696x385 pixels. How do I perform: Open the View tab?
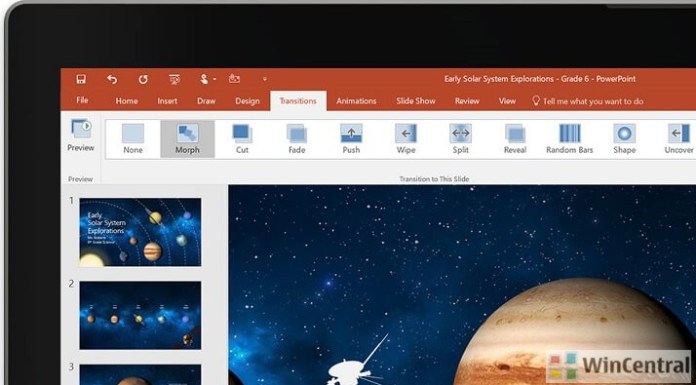[x=507, y=101]
